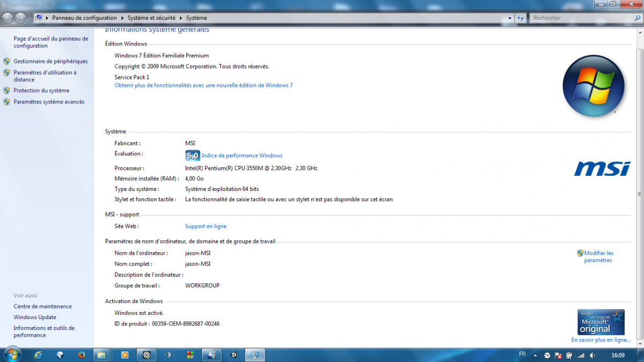This screenshot has height=362, width=644.
Task: Click jason-MSI next to Nom complet
Action: [x=197, y=264]
